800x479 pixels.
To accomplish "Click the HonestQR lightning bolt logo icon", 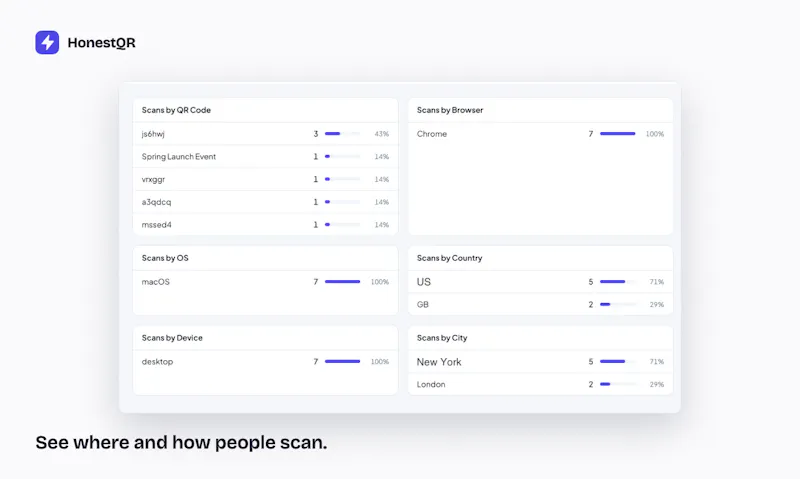I will click(x=47, y=42).
